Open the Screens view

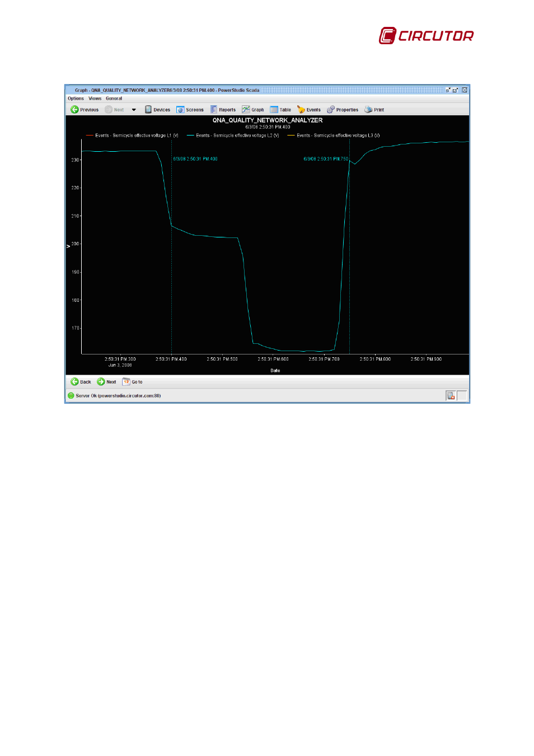[x=190, y=110]
